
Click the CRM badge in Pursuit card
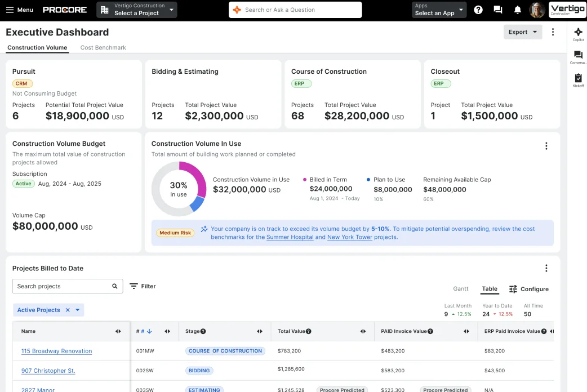point(22,83)
